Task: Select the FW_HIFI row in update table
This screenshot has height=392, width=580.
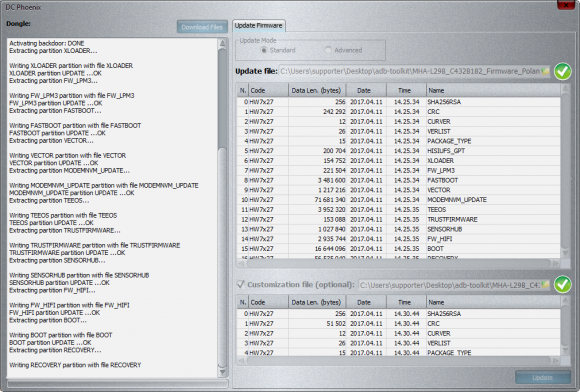Action: pos(398,239)
